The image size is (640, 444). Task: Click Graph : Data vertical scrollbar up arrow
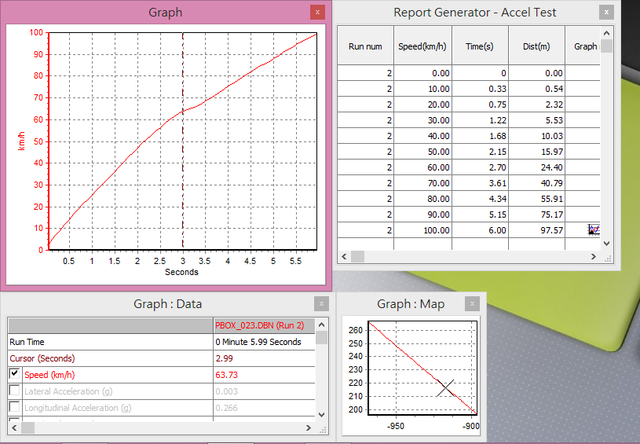click(322, 325)
